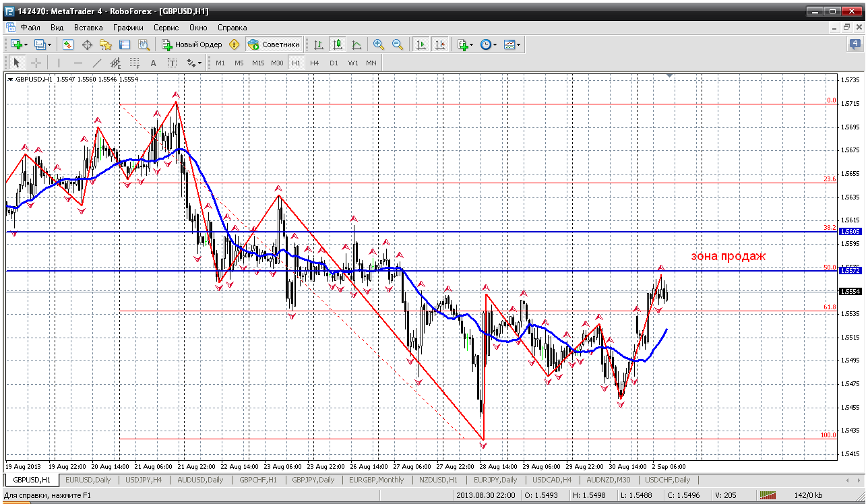Switch chart to candlestick display mode
The height and width of the screenshot is (504, 868).
338,44
